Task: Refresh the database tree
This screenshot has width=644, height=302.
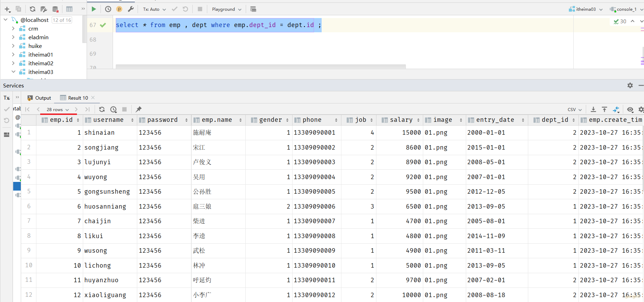Action: (33, 9)
